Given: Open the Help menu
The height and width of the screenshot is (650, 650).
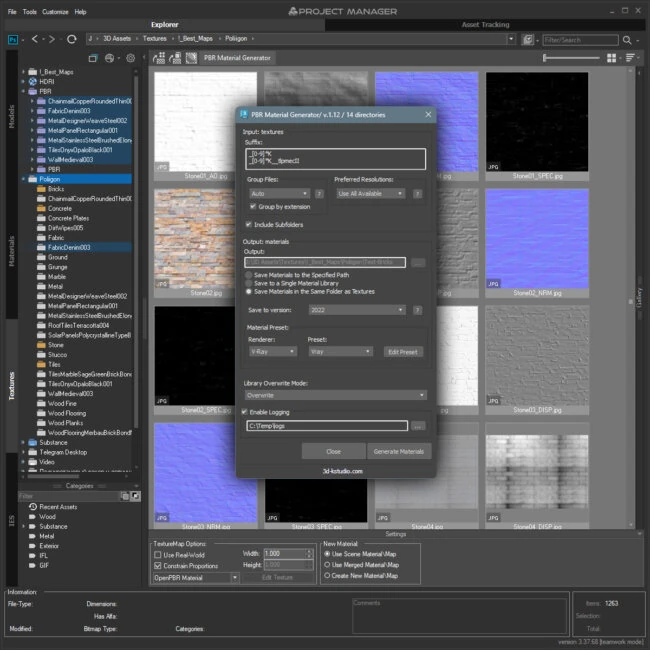Looking at the screenshot, I should point(80,12).
